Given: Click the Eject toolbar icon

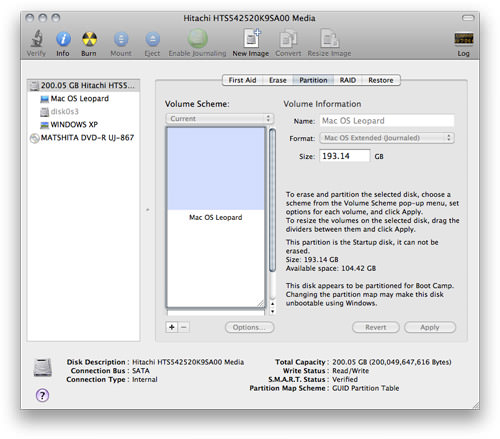Looking at the screenshot, I should pos(153,39).
